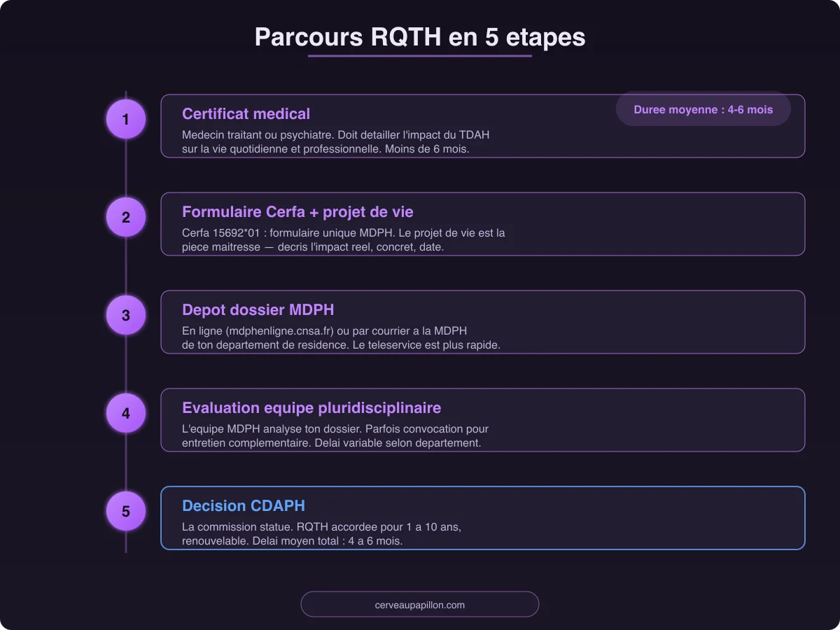Click the 'Parcours RQTH en 5 etapes' title
This screenshot has width=840, height=630.
coord(419,37)
